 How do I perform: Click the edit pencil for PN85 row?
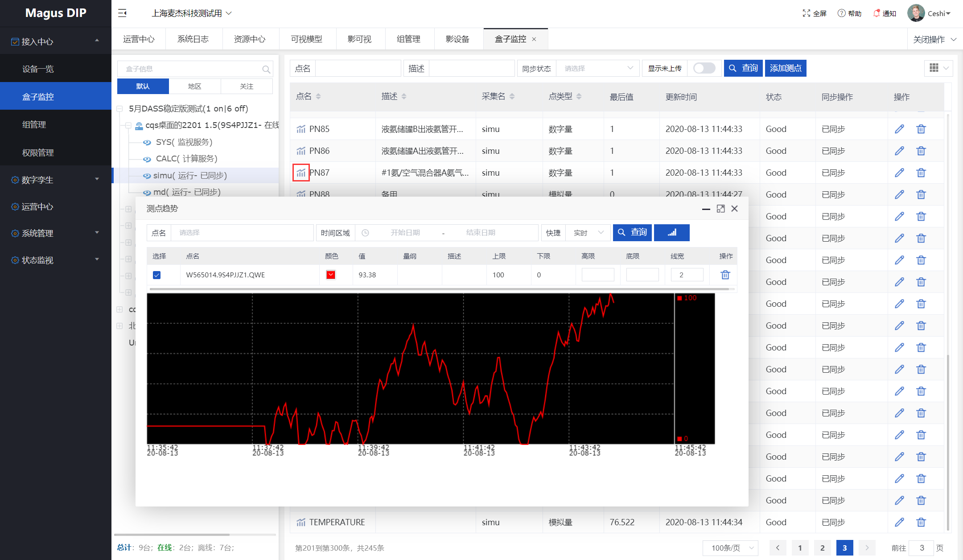[x=899, y=129]
